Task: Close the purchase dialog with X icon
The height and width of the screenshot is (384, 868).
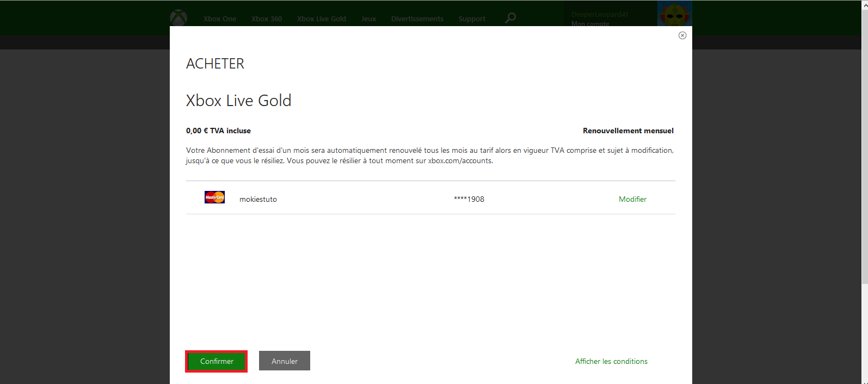Action: pyautogui.click(x=682, y=35)
